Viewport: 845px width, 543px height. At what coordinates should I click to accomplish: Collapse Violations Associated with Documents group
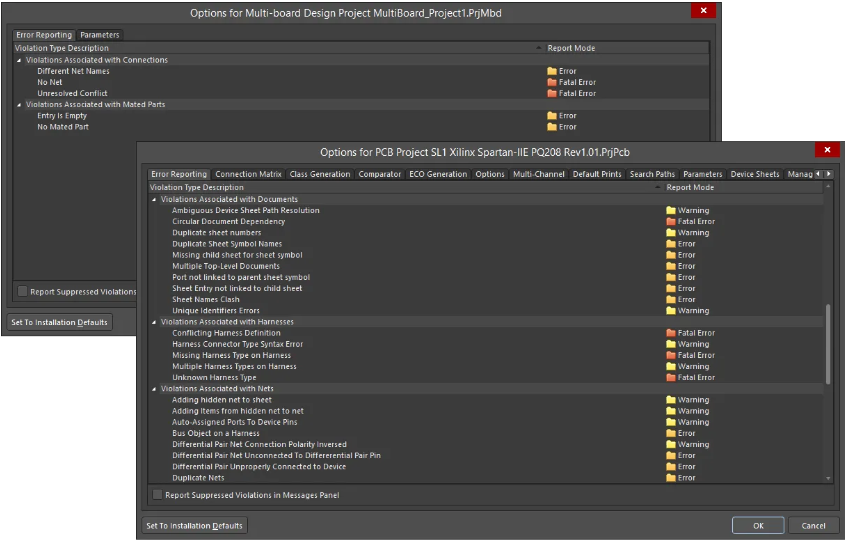coord(154,200)
